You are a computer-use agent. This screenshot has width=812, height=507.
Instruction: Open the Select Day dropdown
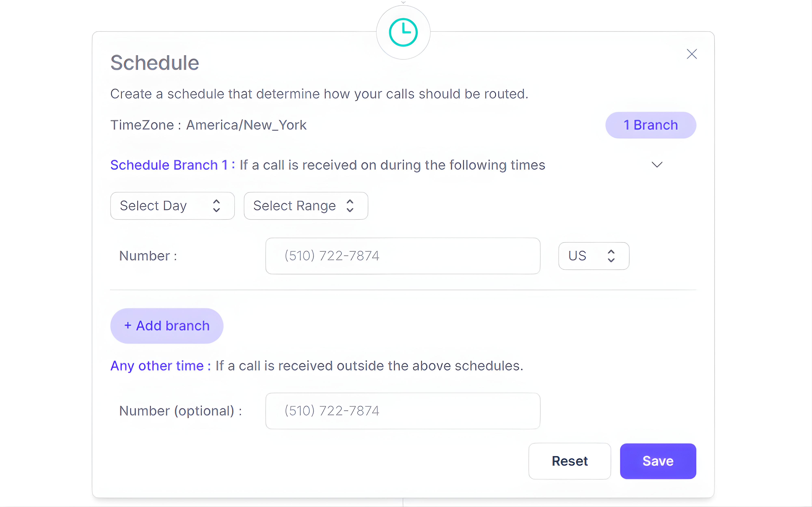[x=172, y=206]
